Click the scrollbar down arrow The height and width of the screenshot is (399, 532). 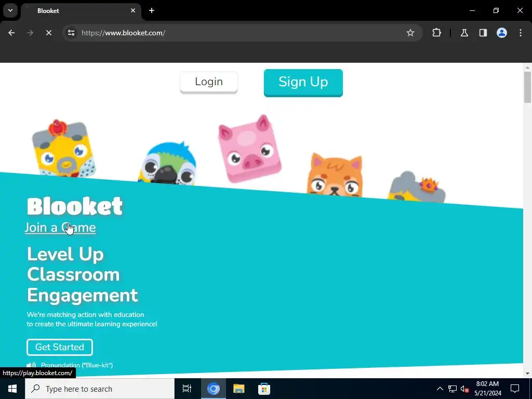click(527, 374)
